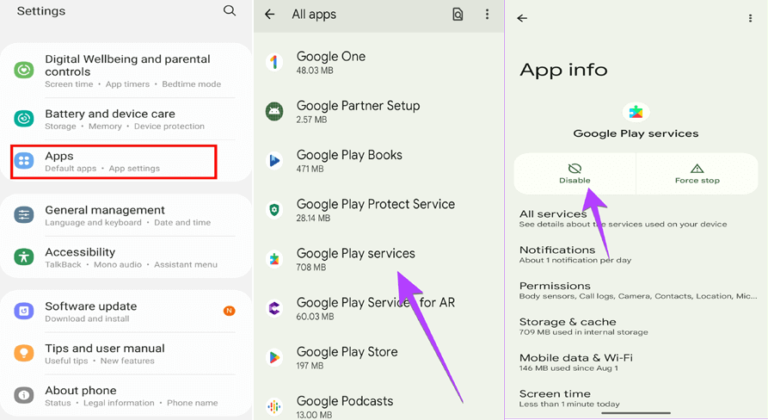
Task: Select Google Play Store in app list
Action: tap(379, 357)
